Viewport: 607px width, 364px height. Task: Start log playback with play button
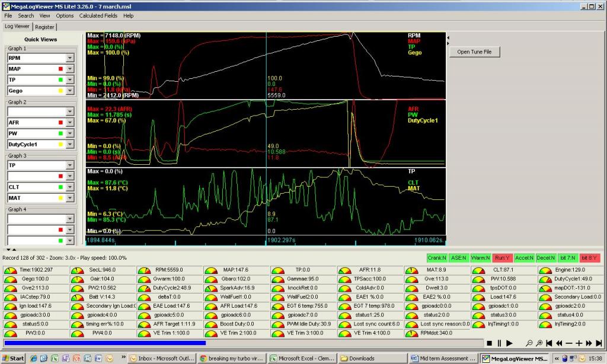tap(509, 343)
